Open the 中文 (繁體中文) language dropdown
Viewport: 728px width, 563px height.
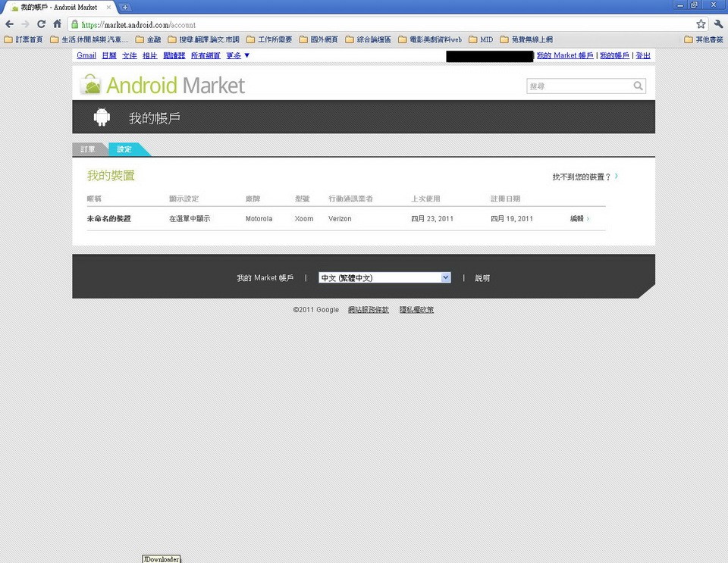coord(384,278)
